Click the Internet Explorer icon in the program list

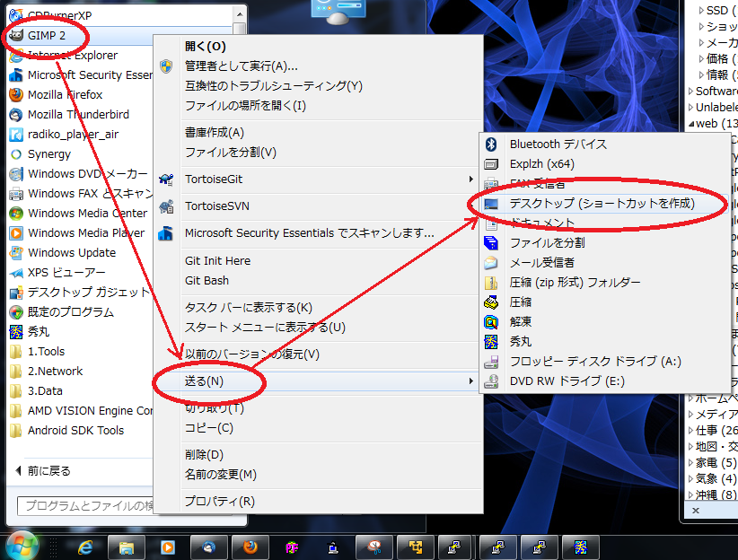[16, 56]
